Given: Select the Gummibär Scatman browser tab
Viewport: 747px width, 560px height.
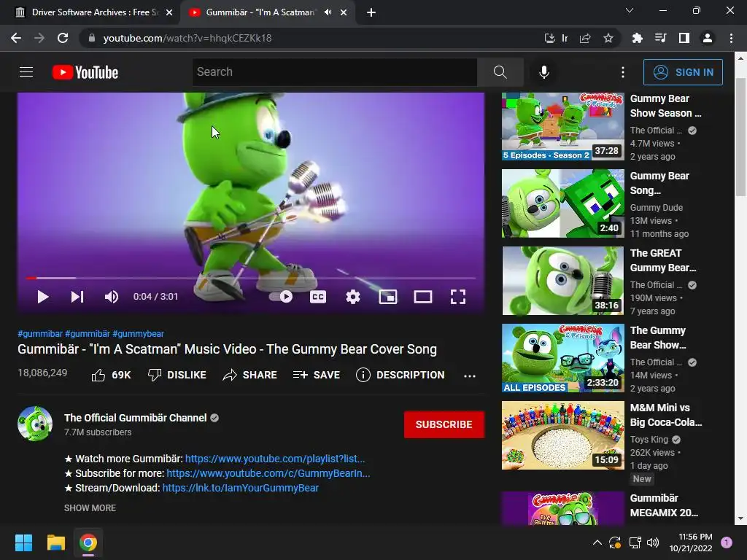Looking at the screenshot, I should 260,12.
